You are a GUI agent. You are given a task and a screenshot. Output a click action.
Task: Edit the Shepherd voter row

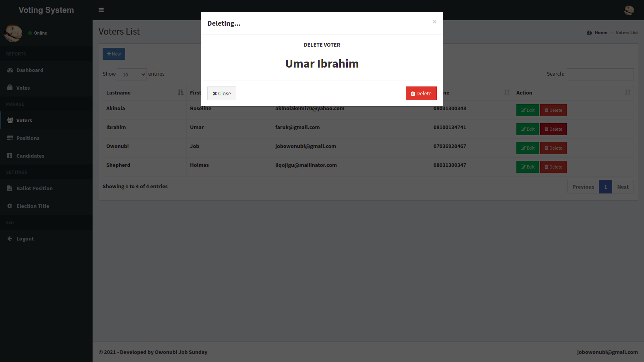coord(527,167)
